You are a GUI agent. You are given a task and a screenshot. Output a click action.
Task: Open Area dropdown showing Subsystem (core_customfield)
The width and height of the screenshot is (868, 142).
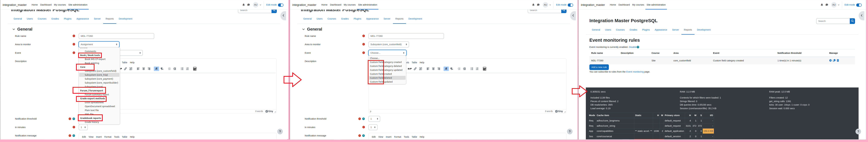[x=388, y=44]
